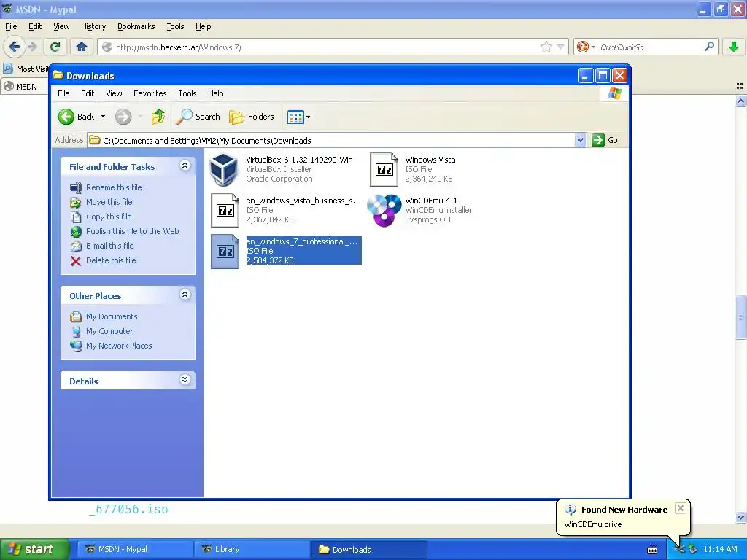This screenshot has height=560, width=747.
Task: Open Search in Downloads toolbar
Action: click(x=198, y=117)
